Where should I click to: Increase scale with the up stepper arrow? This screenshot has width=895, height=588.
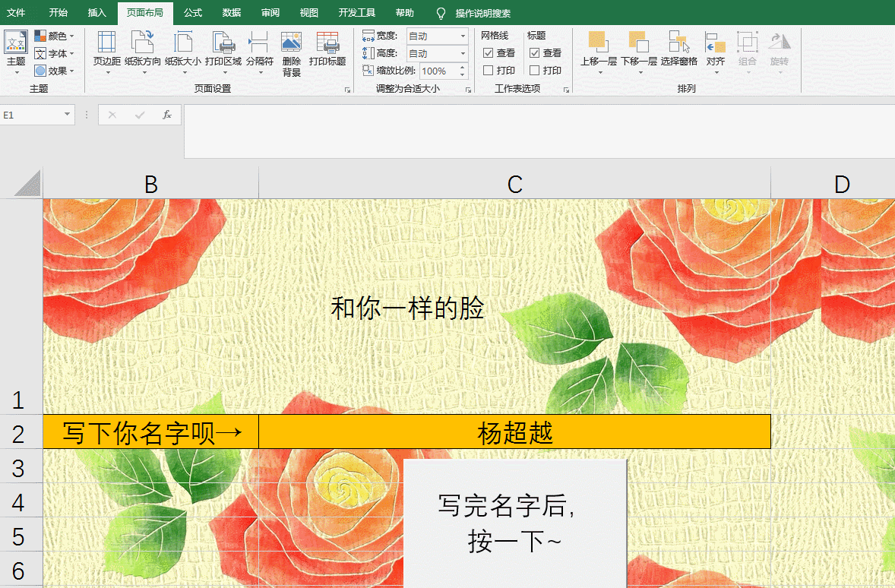[463, 68]
